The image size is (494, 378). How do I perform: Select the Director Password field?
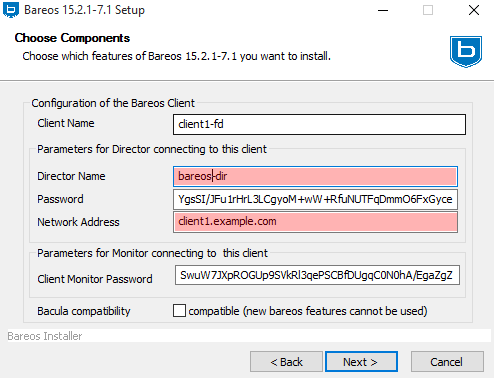pos(315,199)
